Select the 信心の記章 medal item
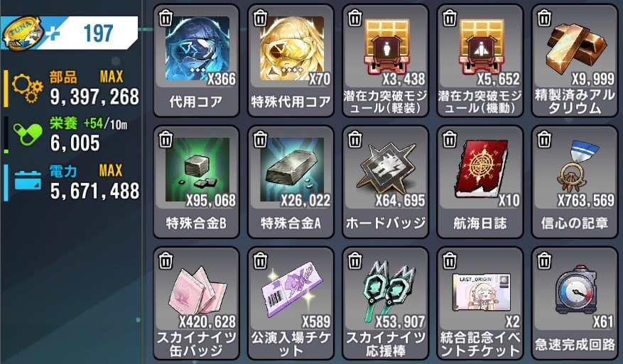 click(575, 182)
